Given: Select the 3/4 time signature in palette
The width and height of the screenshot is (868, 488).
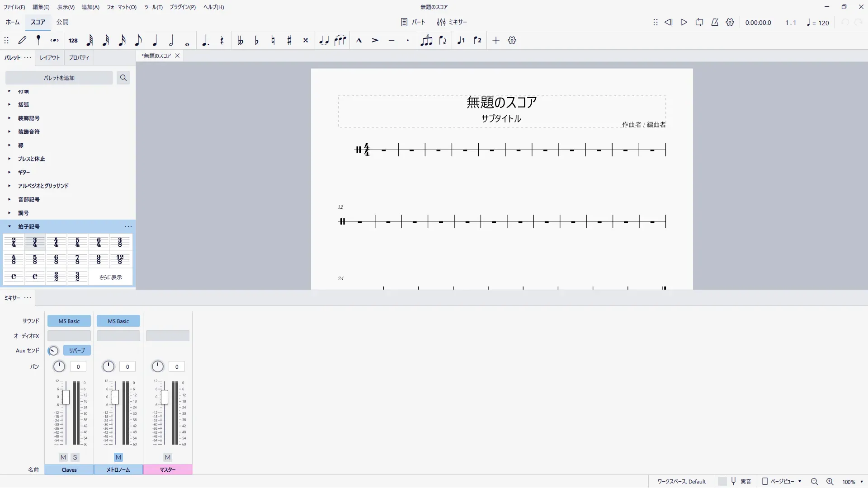Looking at the screenshot, I should click(x=35, y=242).
